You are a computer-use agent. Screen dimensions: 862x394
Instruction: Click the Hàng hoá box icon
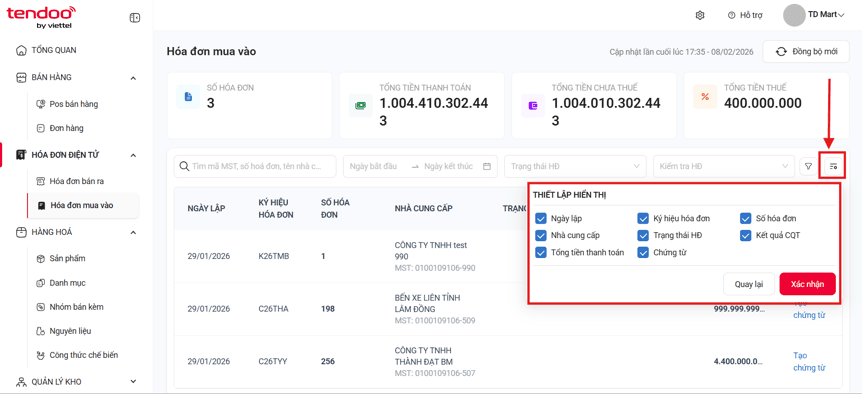pyautogui.click(x=21, y=232)
